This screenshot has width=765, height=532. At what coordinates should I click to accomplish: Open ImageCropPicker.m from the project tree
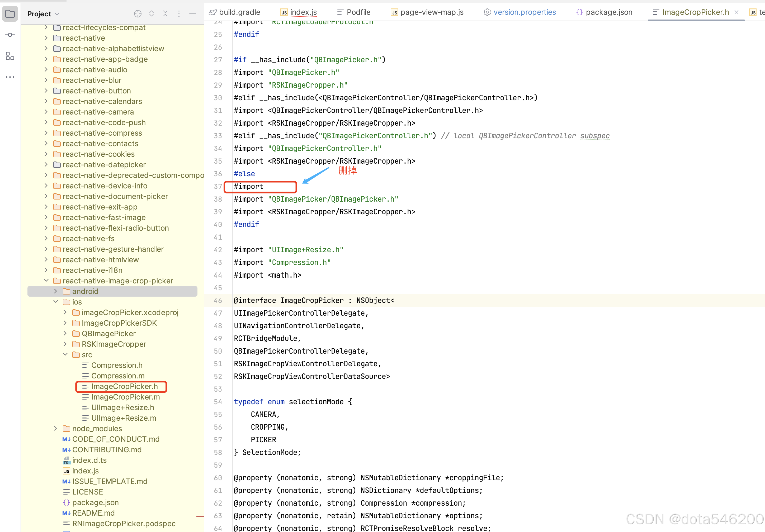pos(125,397)
